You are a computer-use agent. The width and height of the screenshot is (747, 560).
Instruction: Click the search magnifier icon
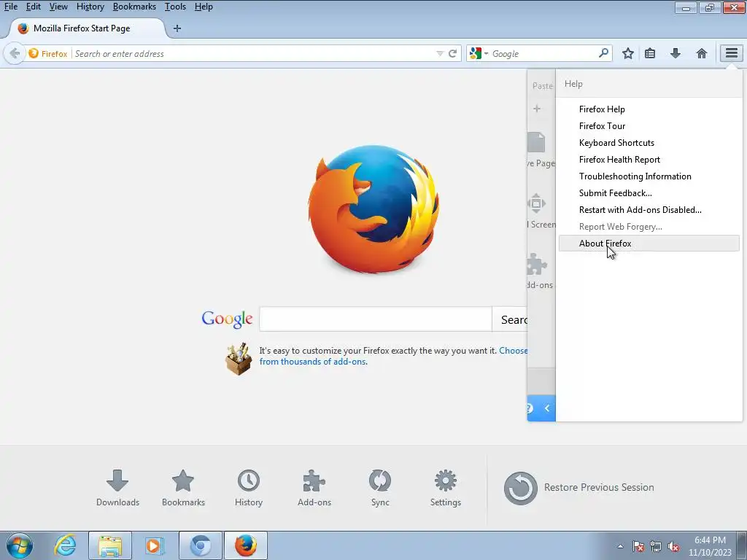click(x=603, y=52)
